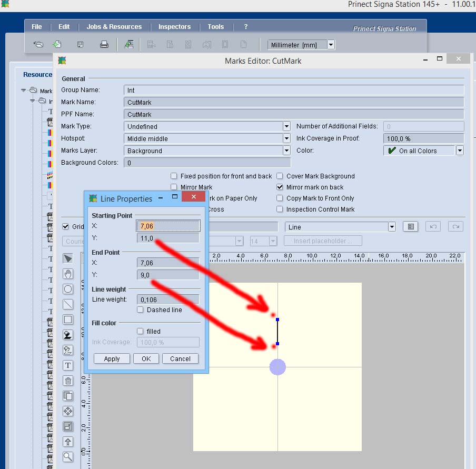Open the Tools menu
The image size is (476, 469).
coord(216,27)
